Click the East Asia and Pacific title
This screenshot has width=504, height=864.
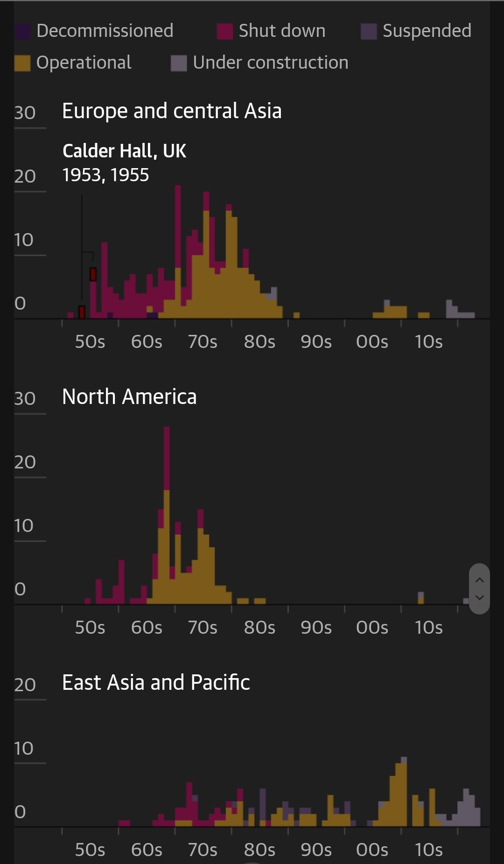click(156, 683)
